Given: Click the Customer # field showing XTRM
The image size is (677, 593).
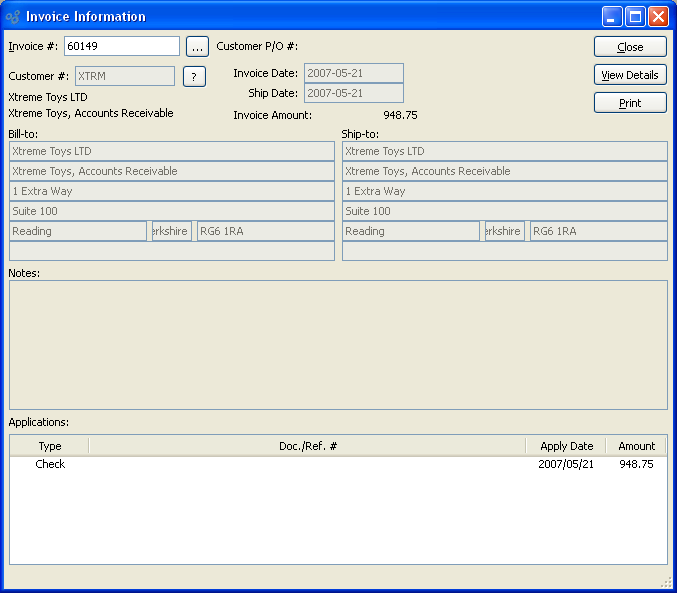Looking at the screenshot, I should click(x=124, y=76).
